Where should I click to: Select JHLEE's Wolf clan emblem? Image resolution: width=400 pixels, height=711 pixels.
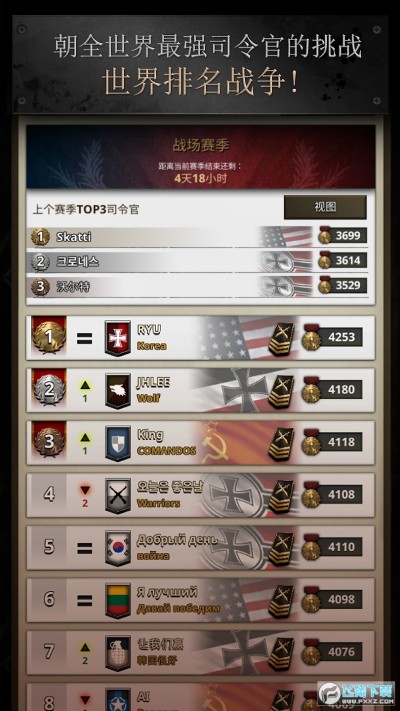(x=118, y=391)
